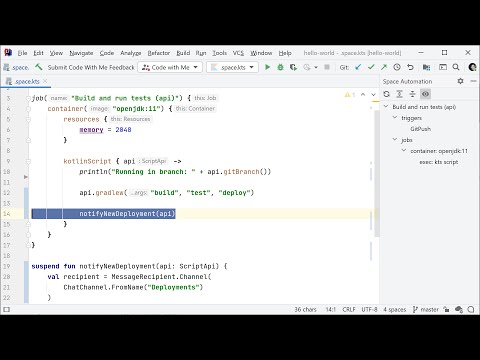
Task: Click the build hammer icon
Action: tap(39, 67)
